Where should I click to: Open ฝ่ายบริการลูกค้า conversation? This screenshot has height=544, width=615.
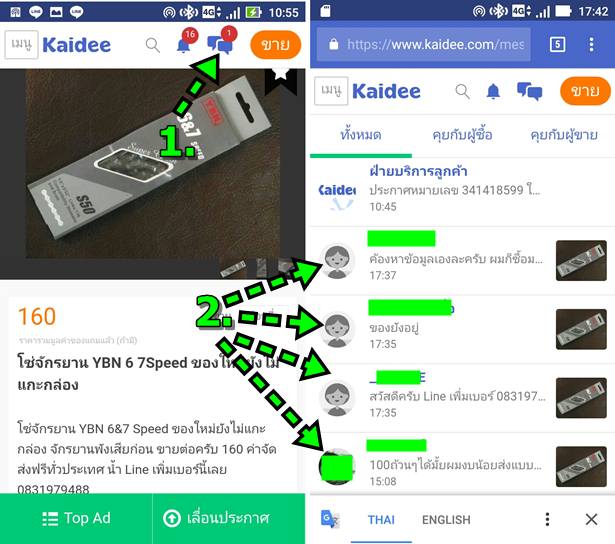[x=462, y=191]
